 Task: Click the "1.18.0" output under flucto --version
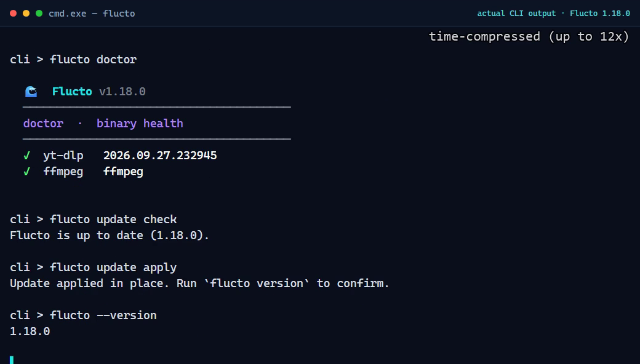30,331
